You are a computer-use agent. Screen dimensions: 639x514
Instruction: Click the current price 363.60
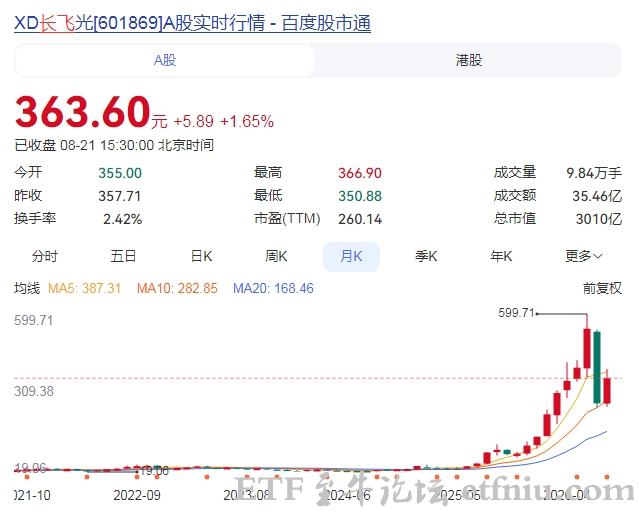tap(83, 111)
